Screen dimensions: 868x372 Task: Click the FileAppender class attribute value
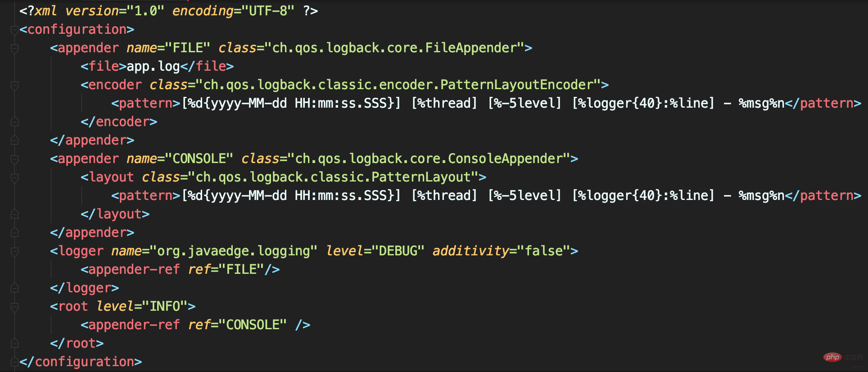coord(394,48)
